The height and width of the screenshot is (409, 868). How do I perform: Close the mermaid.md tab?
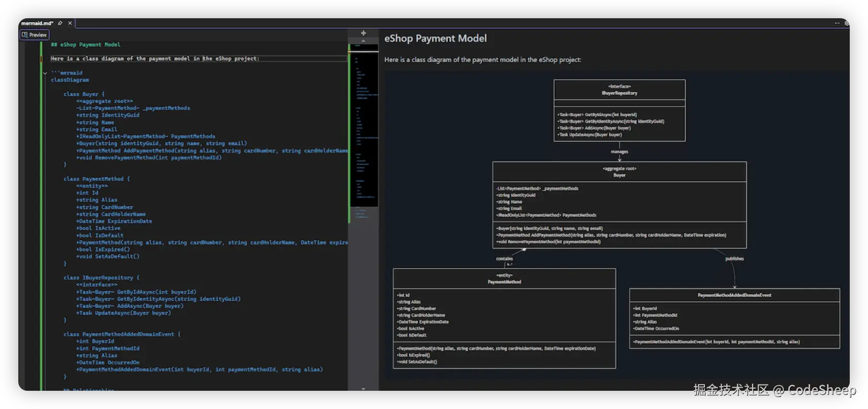coord(70,23)
